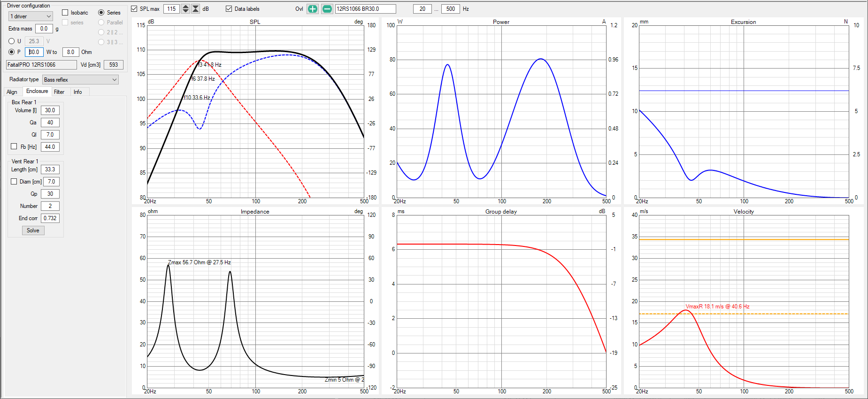Image resolution: width=868 pixels, height=399 pixels.
Task: Click the FaitalPRO 12RS1066 driver name field
Action: 41,65
